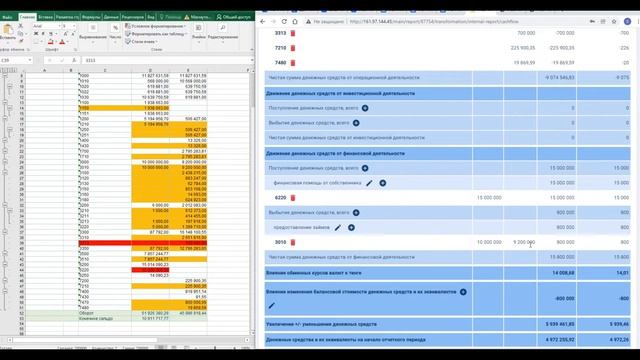Switch to the Вставка ribbon tab
Image resolution: width=640 pixels, height=360 pixels.
45,17
